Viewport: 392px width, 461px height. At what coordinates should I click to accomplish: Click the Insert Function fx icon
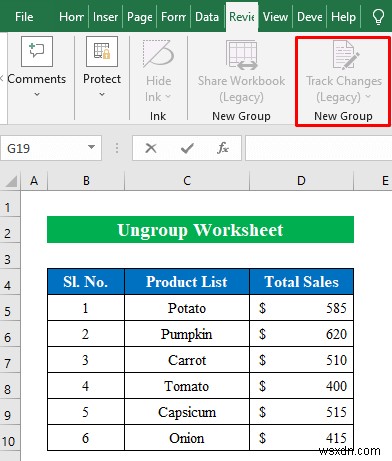coord(223,148)
